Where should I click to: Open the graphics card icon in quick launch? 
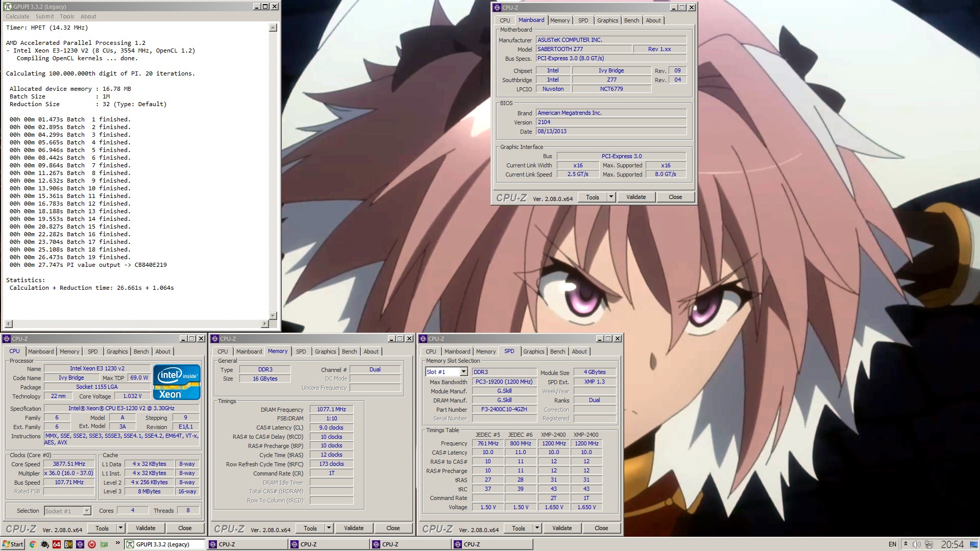pos(104,544)
